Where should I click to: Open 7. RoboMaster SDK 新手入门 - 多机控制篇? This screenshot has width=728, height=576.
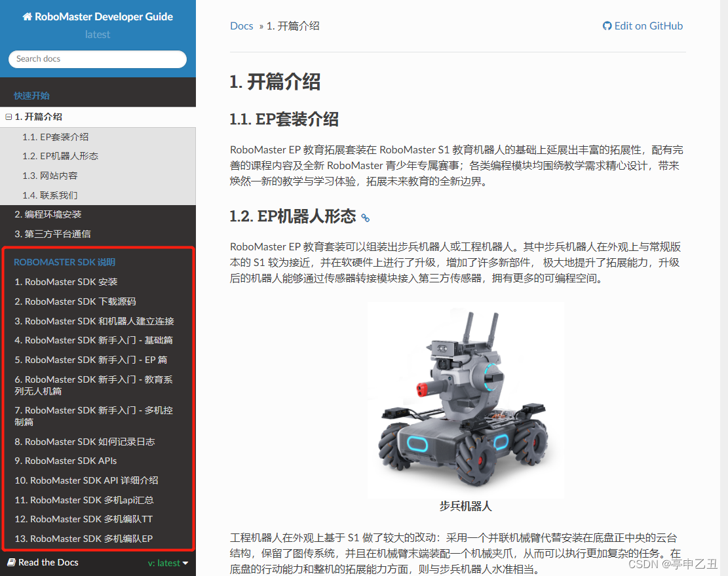coord(94,416)
